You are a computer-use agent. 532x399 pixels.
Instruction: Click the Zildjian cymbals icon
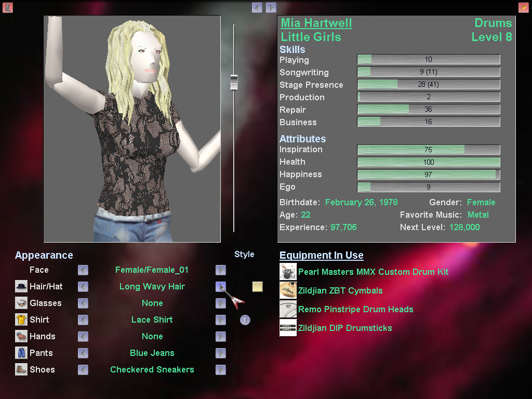(288, 290)
